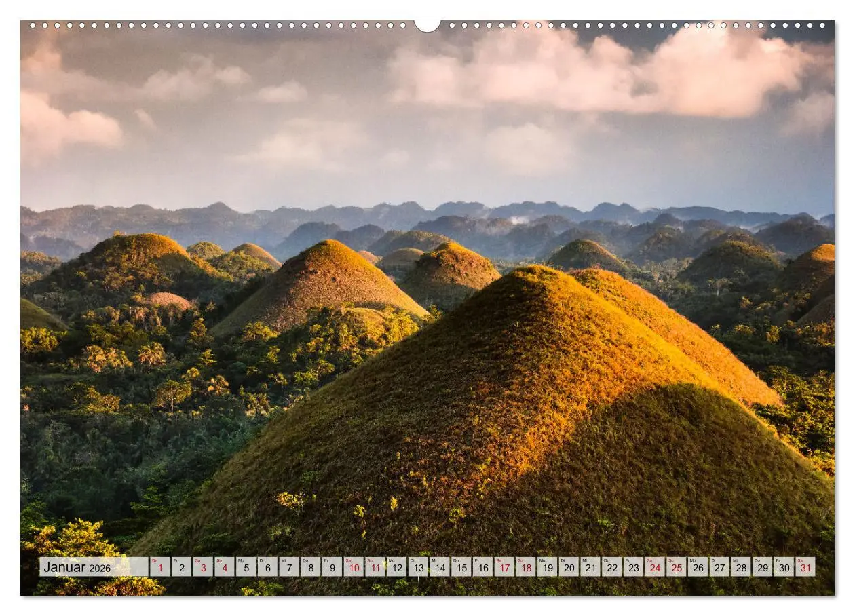Select the date cell for January 1
Viewport: 855px width, 616px height.
point(160,567)
